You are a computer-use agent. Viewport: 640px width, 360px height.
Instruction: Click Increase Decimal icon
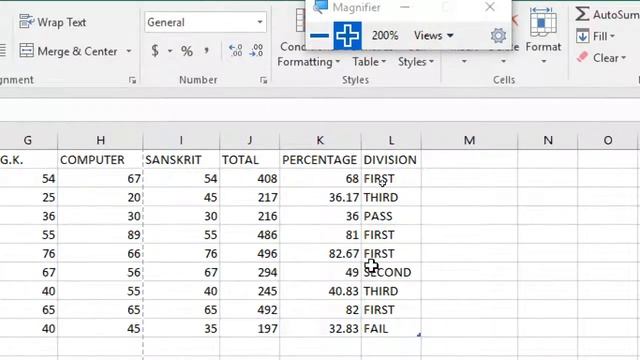(x=236, y=51)
